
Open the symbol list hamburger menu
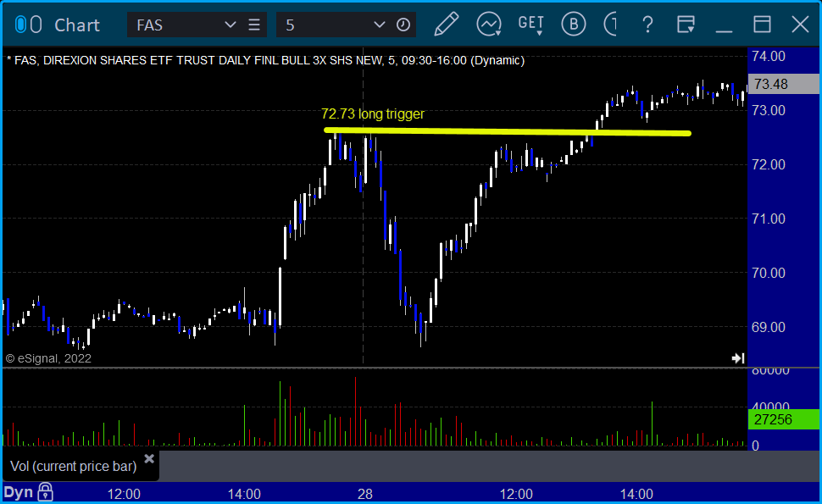pos(254,25)
